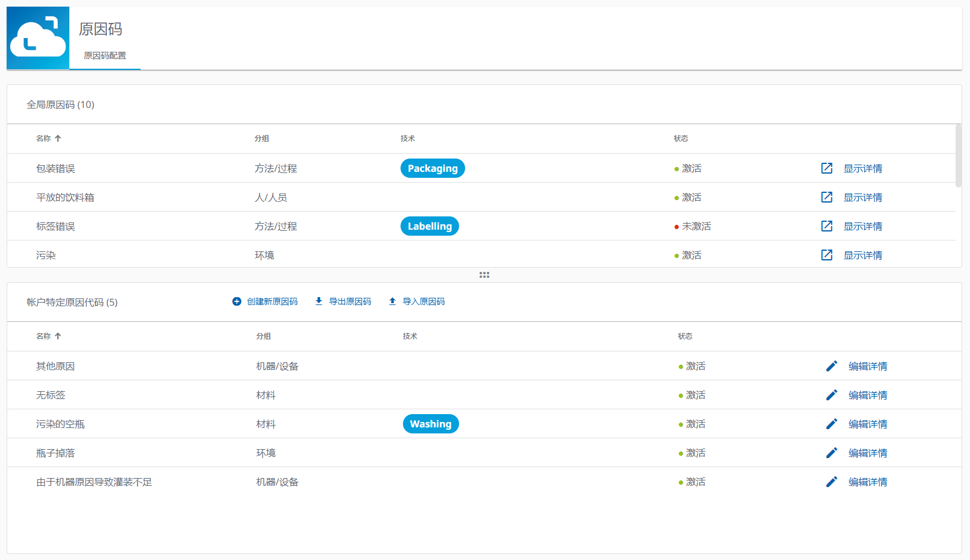Screen dimensions: 970x560
Task: Sort account-specific table by 名称 arrow
Action: click(x=58, y=336)
